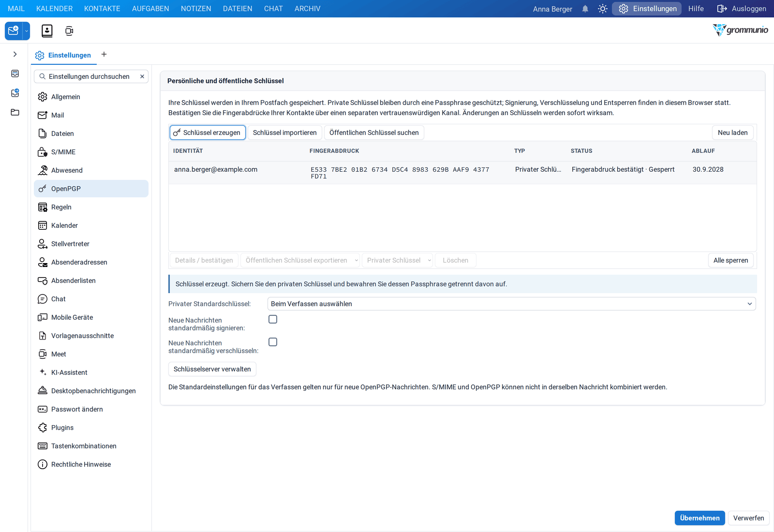The height and width of the screenshot is (532, 774).
Task: Click the Alle sperren button
Action: (x=730, y=260)
